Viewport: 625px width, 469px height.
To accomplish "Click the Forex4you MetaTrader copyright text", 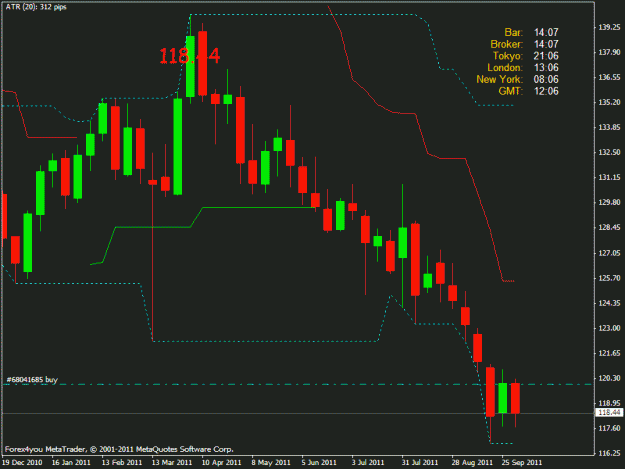I will point(119,449).
